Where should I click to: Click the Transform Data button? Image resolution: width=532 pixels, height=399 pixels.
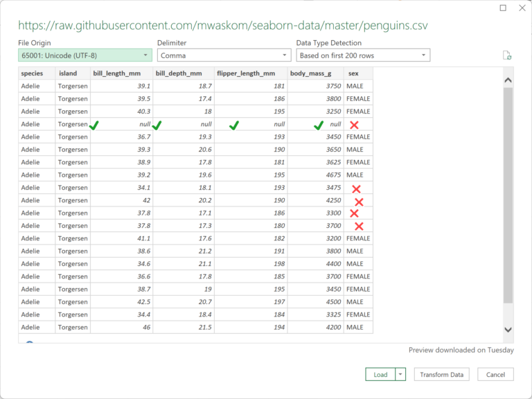[x=441, y=374]
